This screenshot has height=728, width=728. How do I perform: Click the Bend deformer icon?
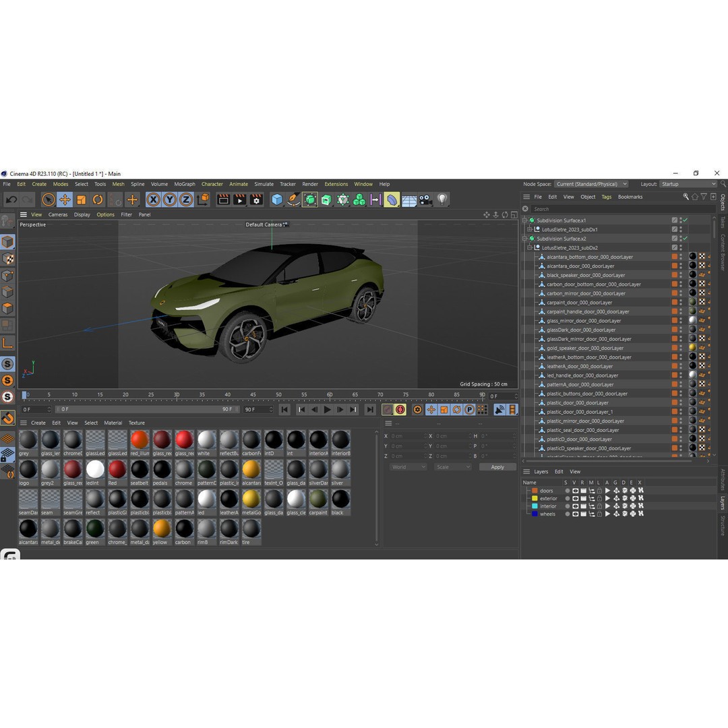coord(392,200)
